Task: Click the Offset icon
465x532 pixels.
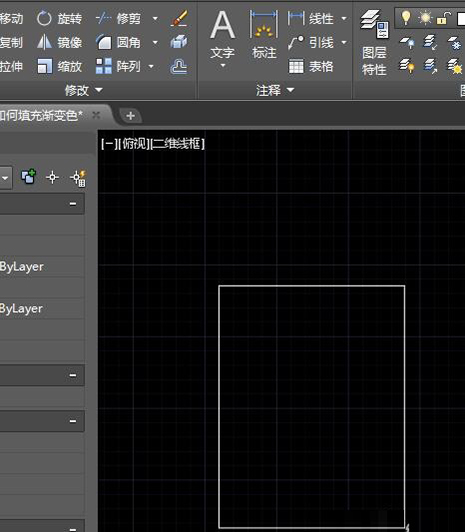Action: [x=178, y=66]
